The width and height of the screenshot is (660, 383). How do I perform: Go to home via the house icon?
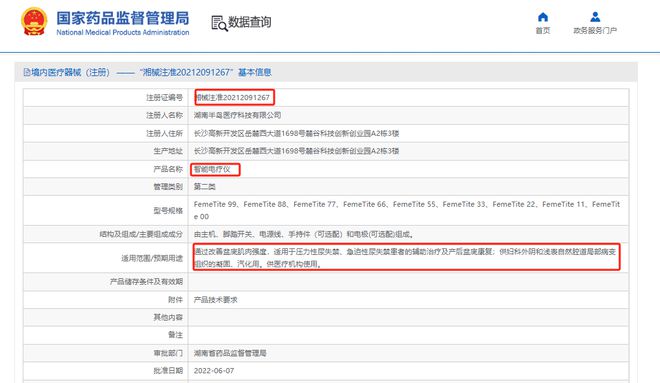pyautogui.click(x=543, y=17)
